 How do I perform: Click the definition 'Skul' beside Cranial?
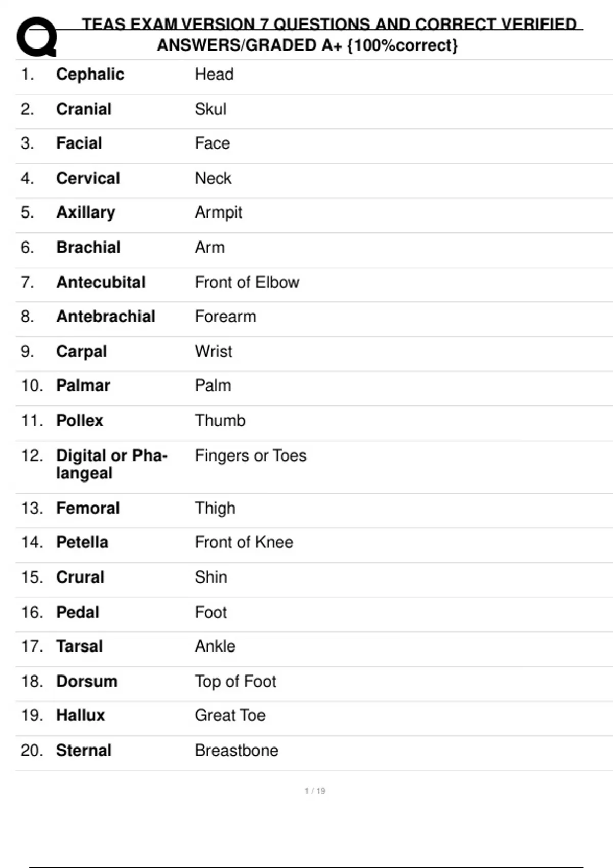coord(210,109)
